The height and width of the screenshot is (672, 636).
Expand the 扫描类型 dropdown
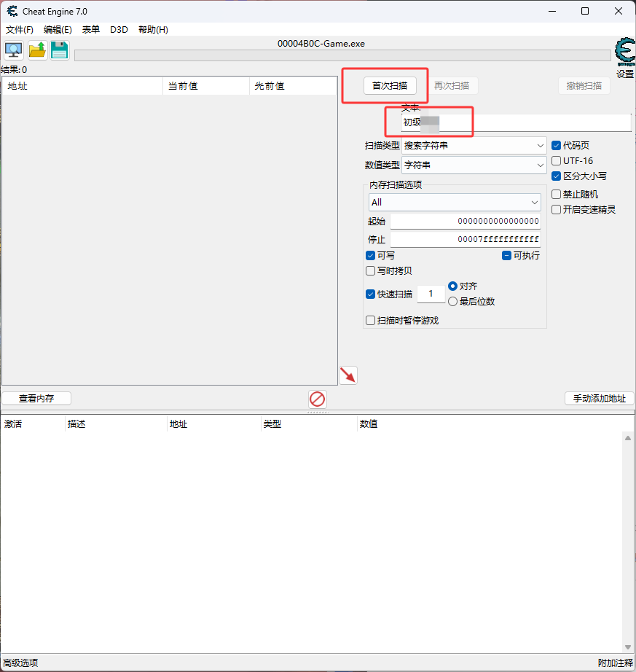(474, 146)
